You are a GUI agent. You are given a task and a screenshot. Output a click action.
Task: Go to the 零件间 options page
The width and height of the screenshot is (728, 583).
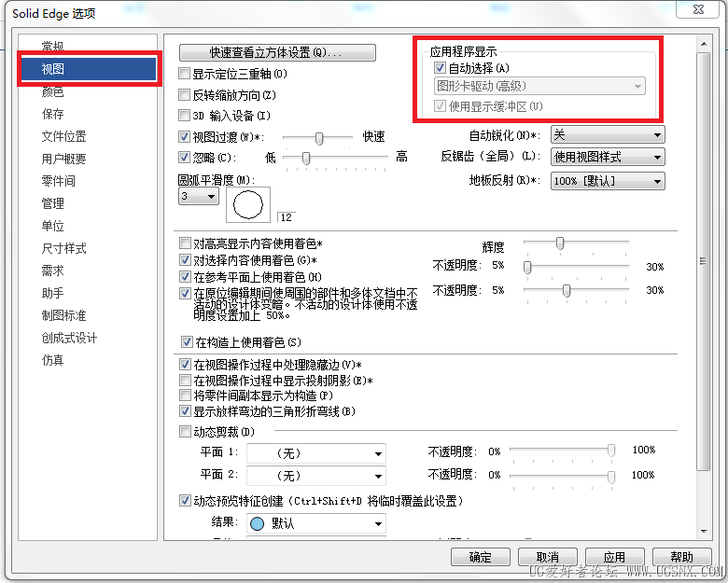(58, 181)
